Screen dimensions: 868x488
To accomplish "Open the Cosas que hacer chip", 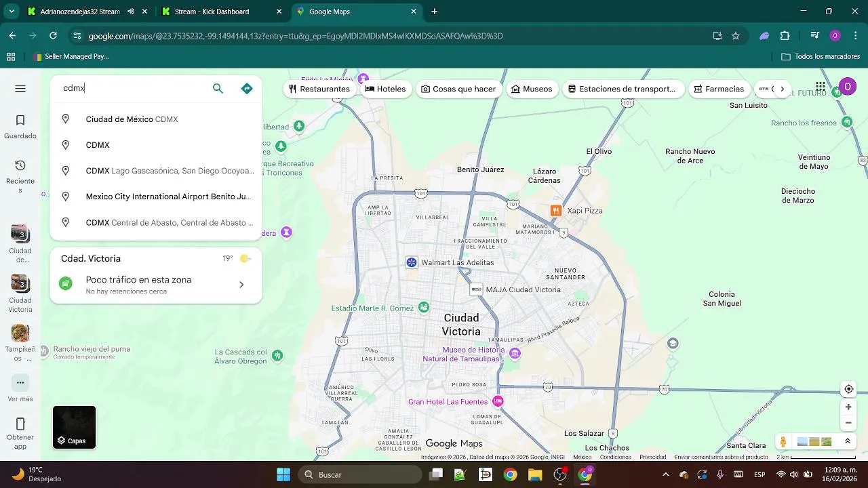I will click(458, 89).
